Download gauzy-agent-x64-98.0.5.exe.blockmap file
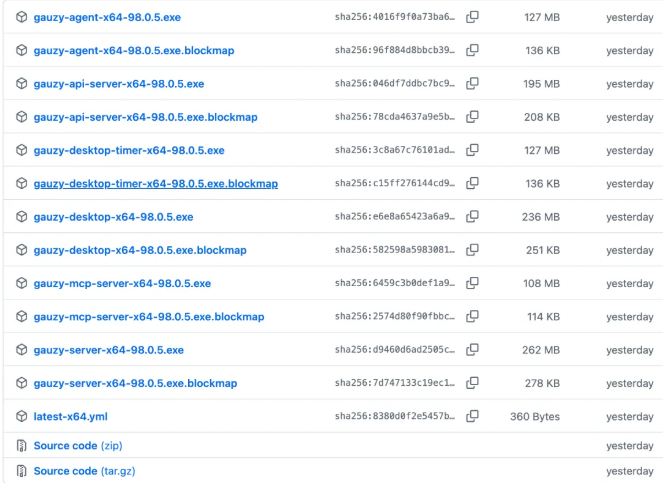 click(x=134, y=50)
